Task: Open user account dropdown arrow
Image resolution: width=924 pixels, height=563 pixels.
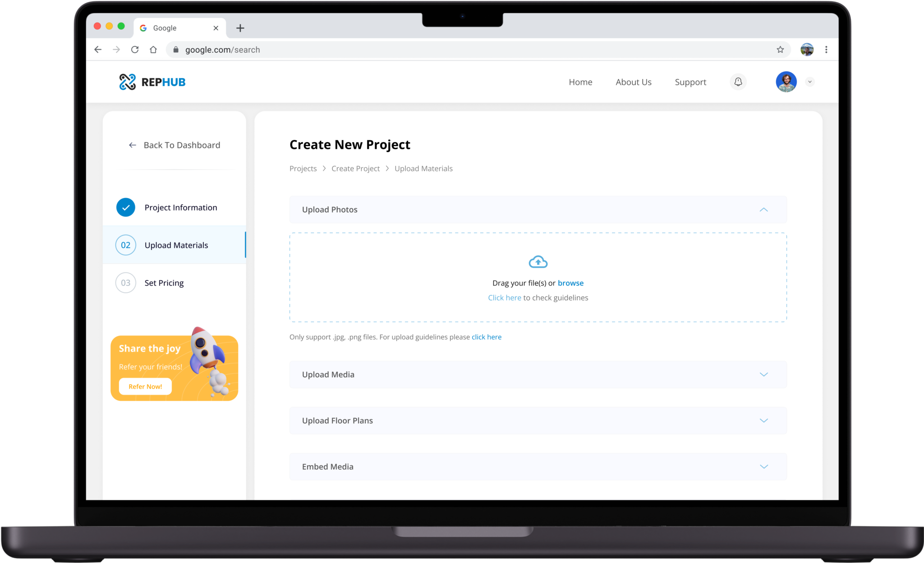Action: [810, 82]
